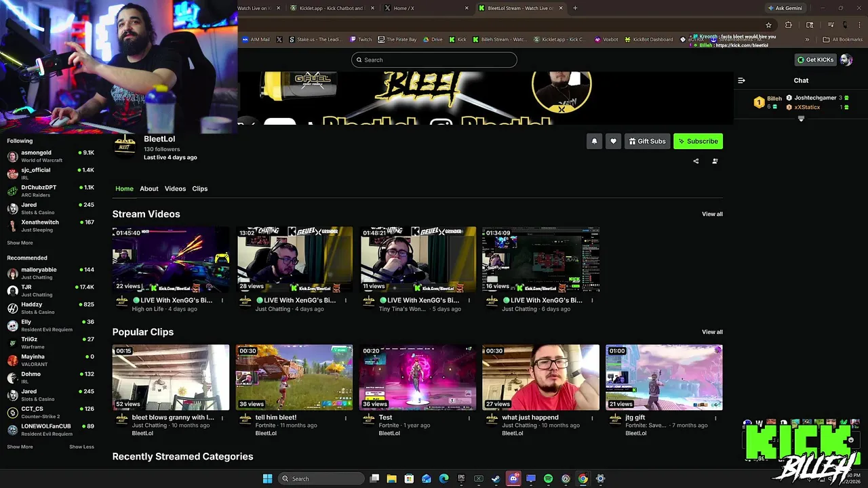Click the Ask Gemini button
Viewport: 868px width, 488px height.
tap(785, 8)
